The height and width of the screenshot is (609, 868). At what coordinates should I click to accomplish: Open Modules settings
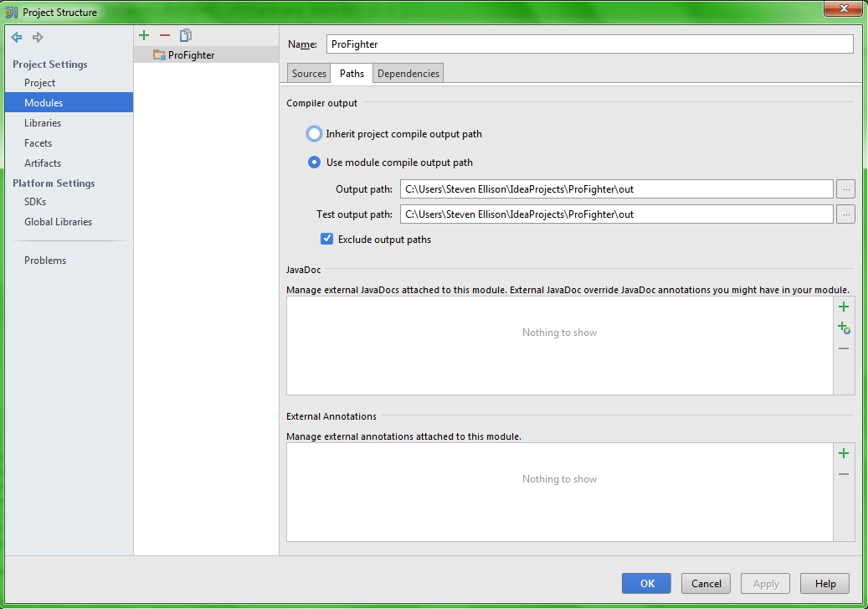point(69,102)
